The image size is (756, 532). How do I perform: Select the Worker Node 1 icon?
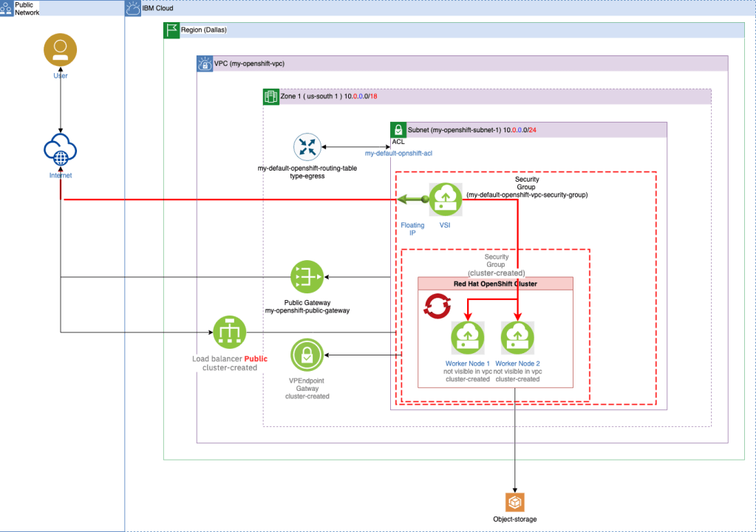tap(467, 338)
